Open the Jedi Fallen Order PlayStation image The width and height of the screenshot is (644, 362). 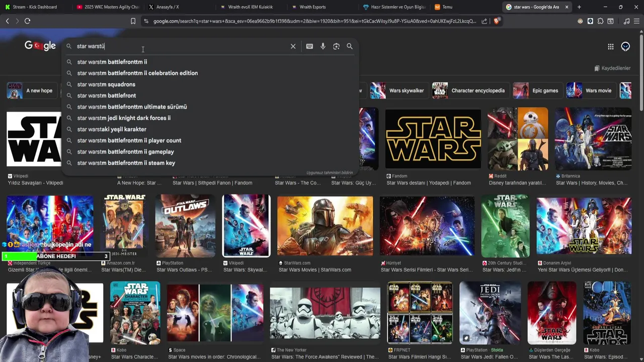(490, 313)
